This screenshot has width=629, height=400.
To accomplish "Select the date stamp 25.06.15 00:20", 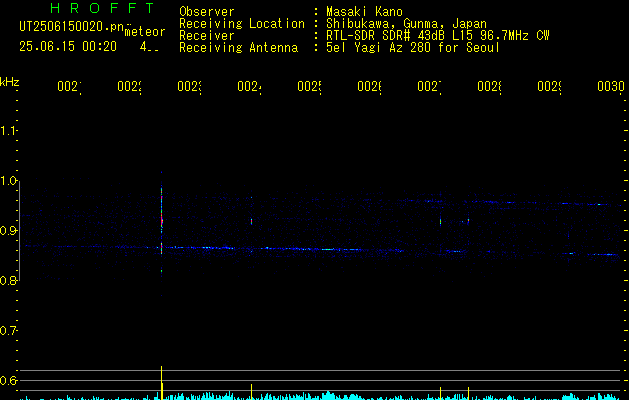I will [x=68, y=47].
